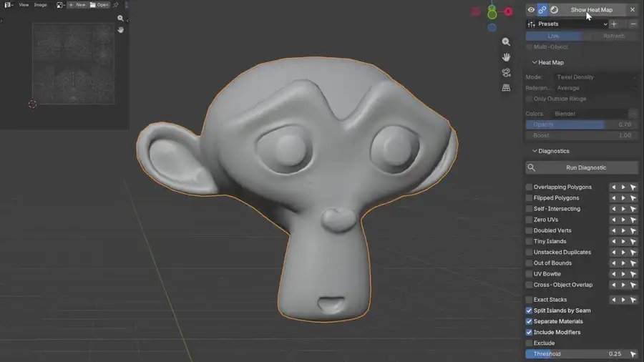Adjust the Threshold value slider
This screenshot has height=362, width=644.
[577, 354]
